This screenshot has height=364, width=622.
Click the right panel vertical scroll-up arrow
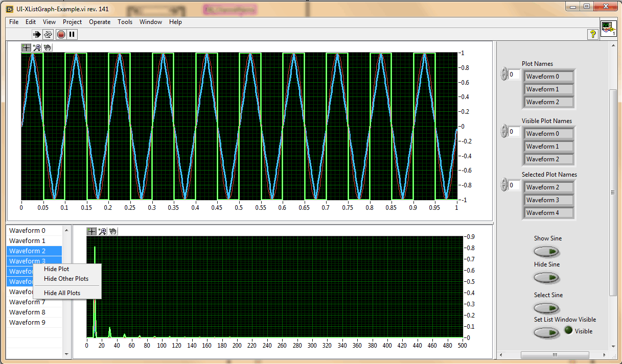click(613, 46)
